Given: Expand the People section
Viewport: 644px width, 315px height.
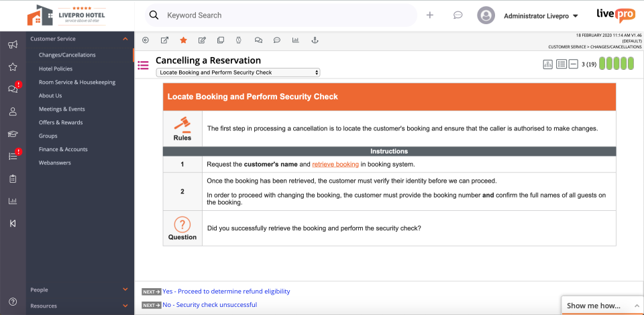Looking at the screenshot, I should coord(79,289).
